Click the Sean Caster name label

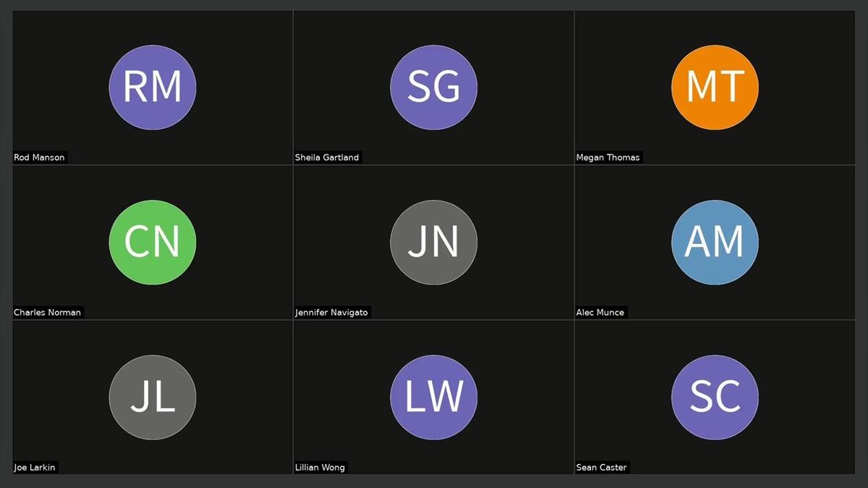click(x=602, y=468)
